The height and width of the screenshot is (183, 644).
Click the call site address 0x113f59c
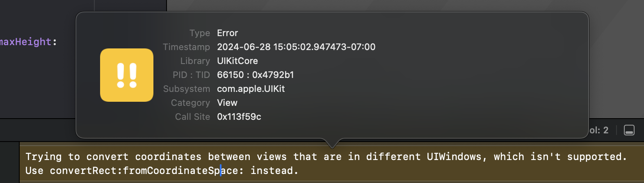tap(239, 117)
